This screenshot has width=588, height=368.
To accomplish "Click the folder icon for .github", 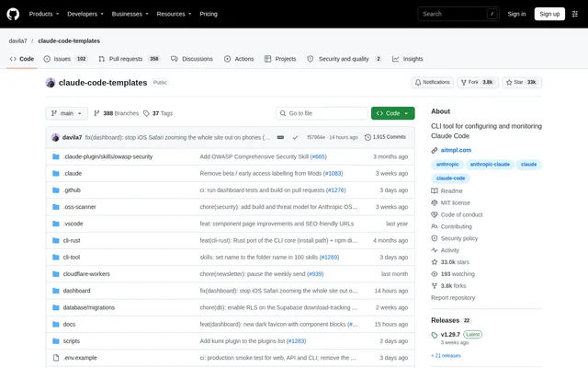I will tap(56, 190).
